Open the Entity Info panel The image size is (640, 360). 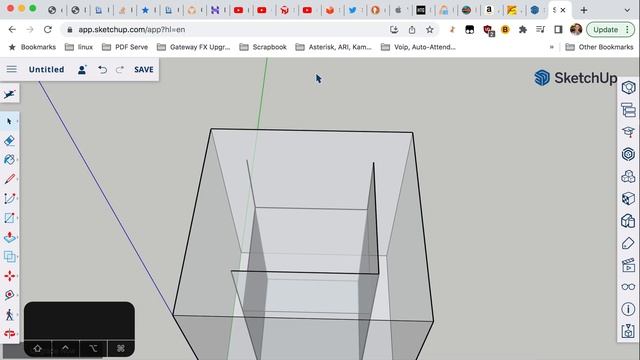click(x=629, y=87)
